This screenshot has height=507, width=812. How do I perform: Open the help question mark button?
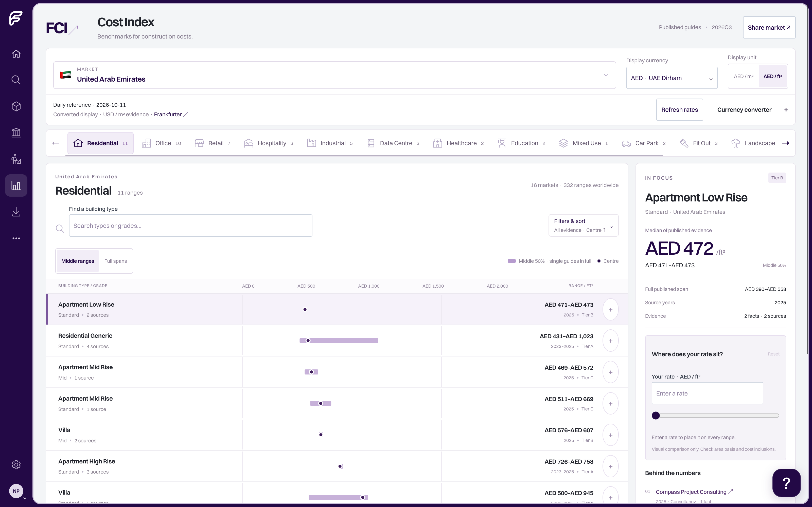click(786, 483)
